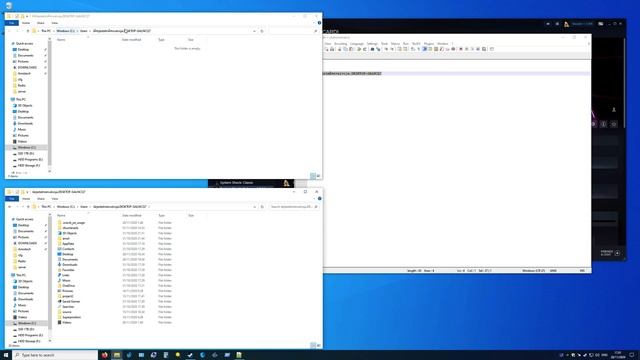Image resolution: width=640 pixels, height=360 pixels.
Task: Select HDD Storage (F:) in bottom Explorer sidebar
Action: click(29, 341)
